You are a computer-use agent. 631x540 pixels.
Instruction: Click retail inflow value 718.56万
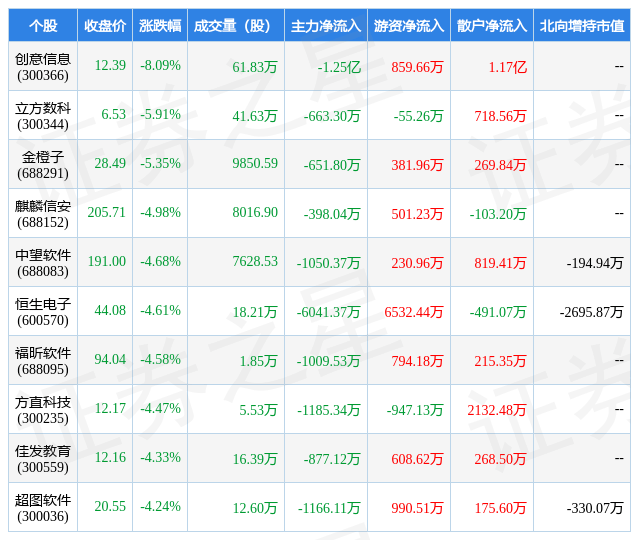(500, 116)
